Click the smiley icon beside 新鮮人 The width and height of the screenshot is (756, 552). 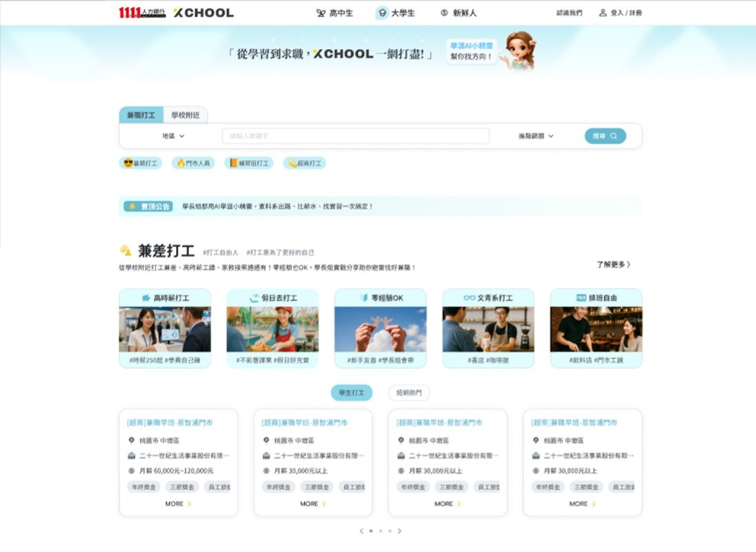point(444,13)
